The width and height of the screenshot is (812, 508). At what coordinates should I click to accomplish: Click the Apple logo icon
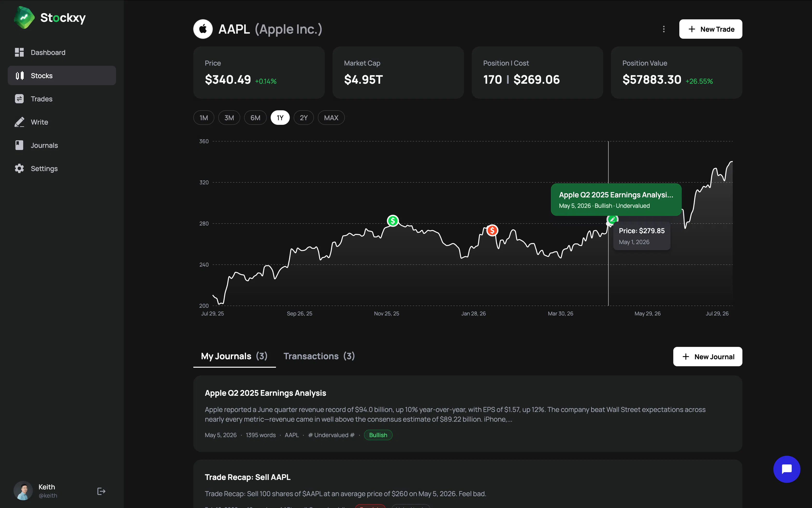(x=203, y=29)
